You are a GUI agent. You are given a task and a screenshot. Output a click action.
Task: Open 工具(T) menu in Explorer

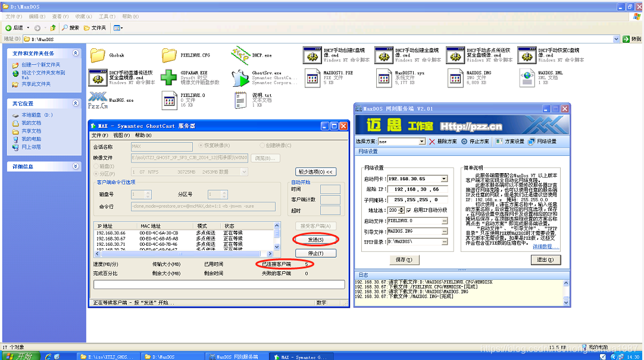pyautogui.click(x=107, y=17)
